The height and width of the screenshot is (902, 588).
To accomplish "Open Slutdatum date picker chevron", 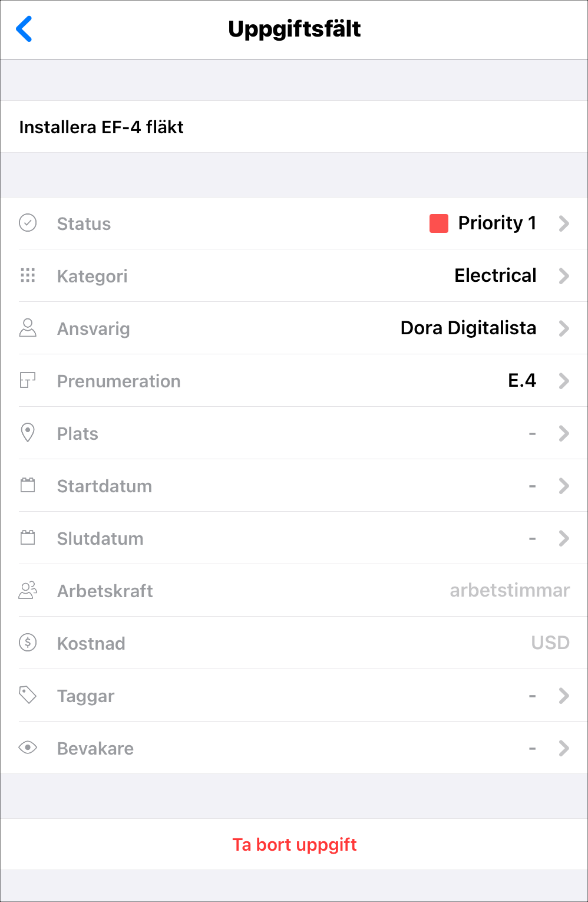I will tap(564, 538).
